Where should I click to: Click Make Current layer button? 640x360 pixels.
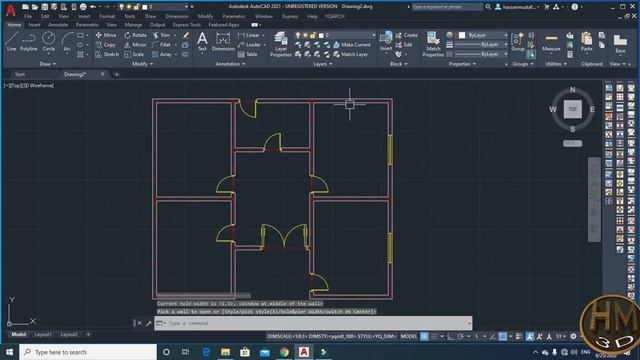(x=352, y=45)
